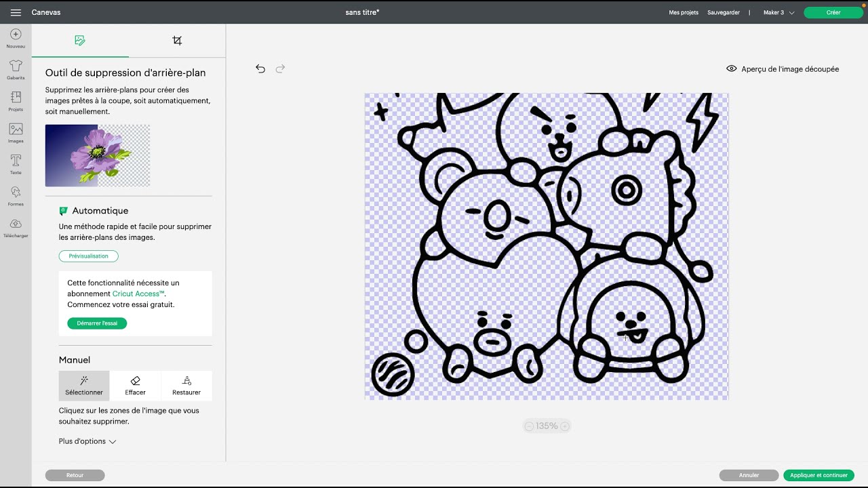Click the Annuler button

(x=749, y=475)
